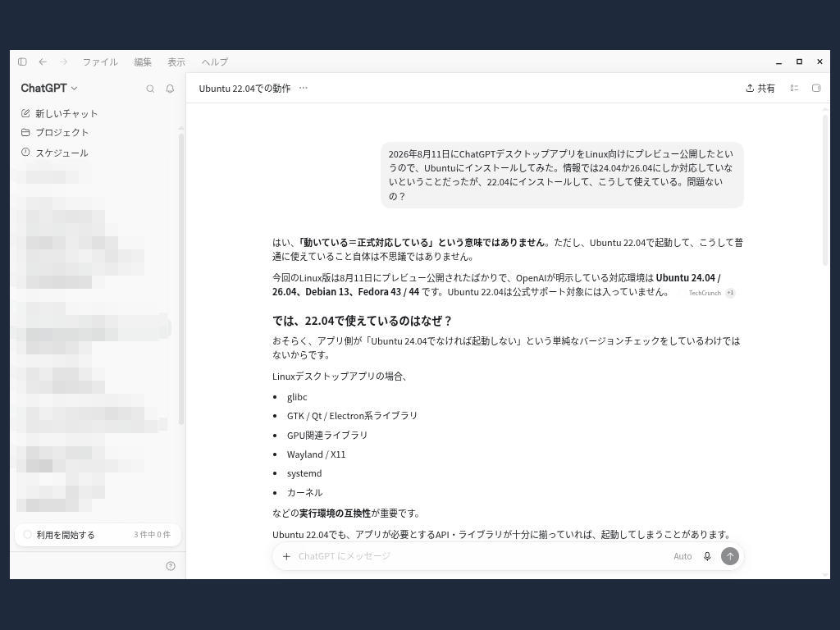Click the 共有 share button
This screenshot has height=630, width=840.
[760, 89]
